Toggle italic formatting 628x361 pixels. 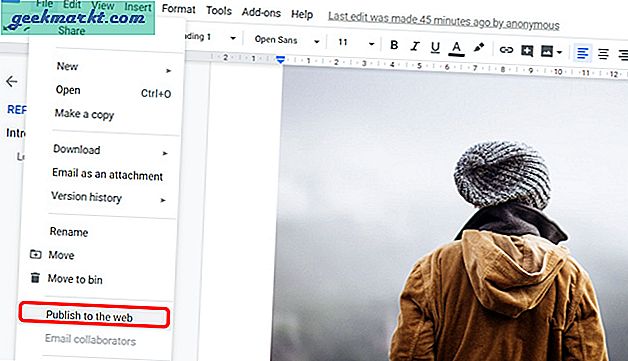coord(415,46)
